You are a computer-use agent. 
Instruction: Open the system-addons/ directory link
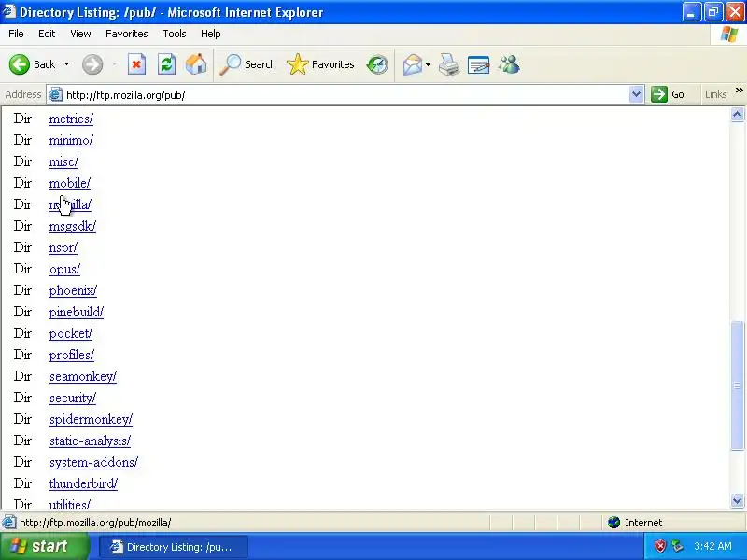pyautogui.click(x=93, y=462)
